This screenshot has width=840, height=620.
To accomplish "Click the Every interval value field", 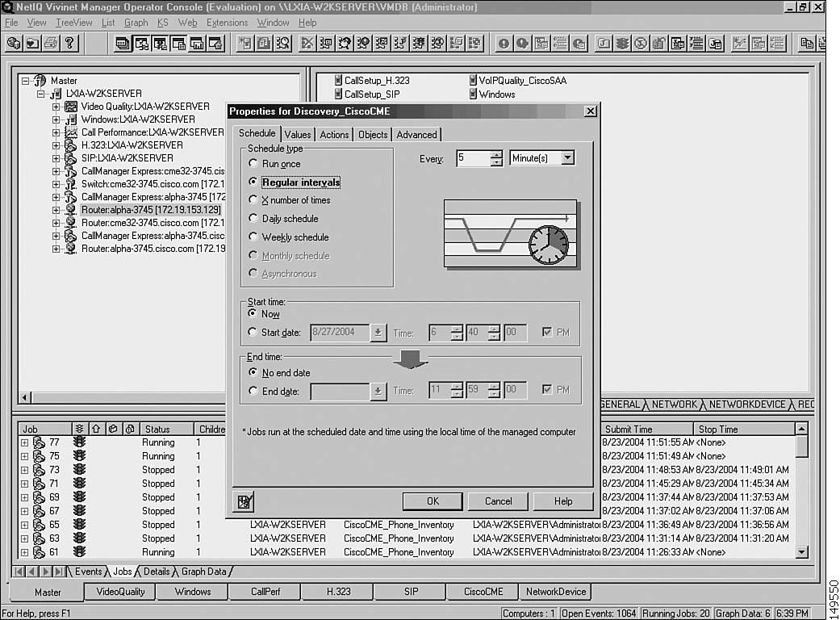I will [473, 158].
